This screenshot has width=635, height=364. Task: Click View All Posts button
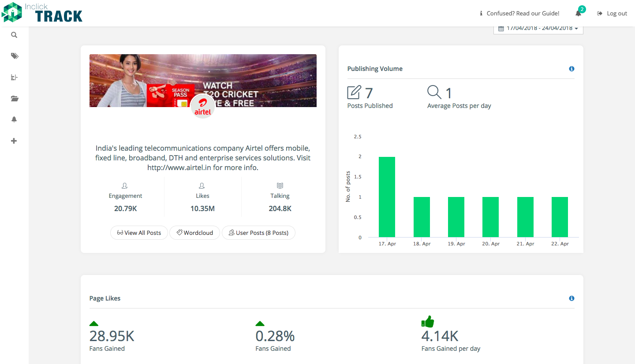pyautogui.click(x=139, y=233)
